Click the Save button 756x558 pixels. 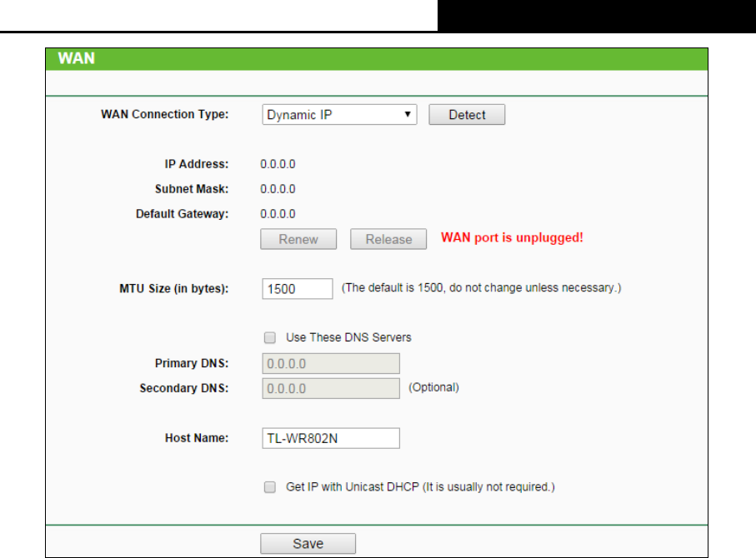tap(308, 544)
